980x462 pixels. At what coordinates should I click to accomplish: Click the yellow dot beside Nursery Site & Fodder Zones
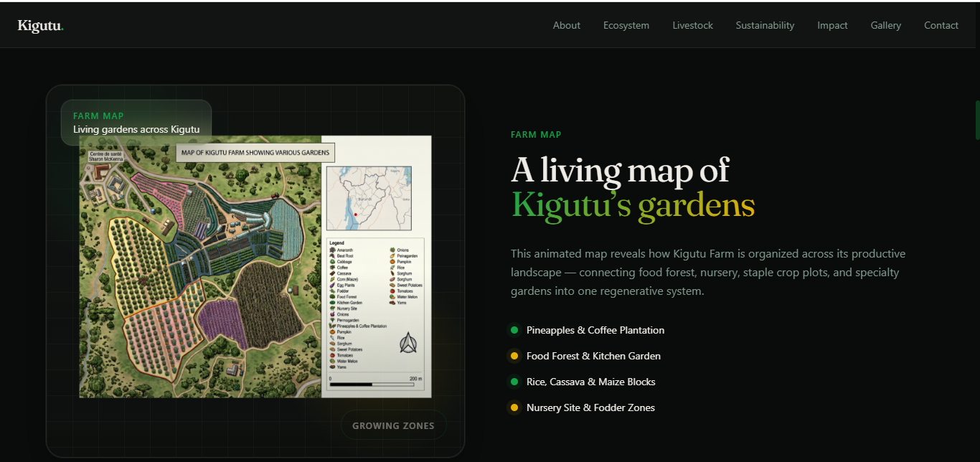pyautogui.click(x=514, y=407)
